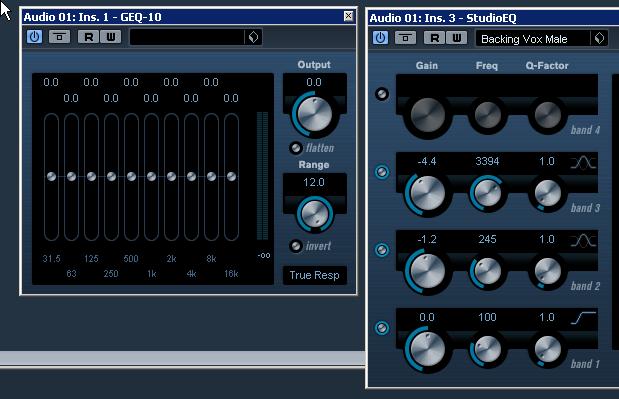Click band 1 Q-Factor knob

pos(548,349)
